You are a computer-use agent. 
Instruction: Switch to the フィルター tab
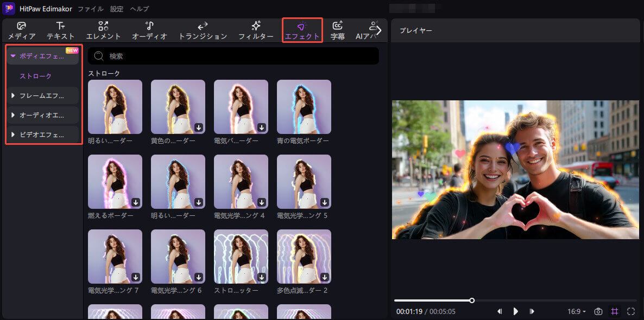coord(256,31)
